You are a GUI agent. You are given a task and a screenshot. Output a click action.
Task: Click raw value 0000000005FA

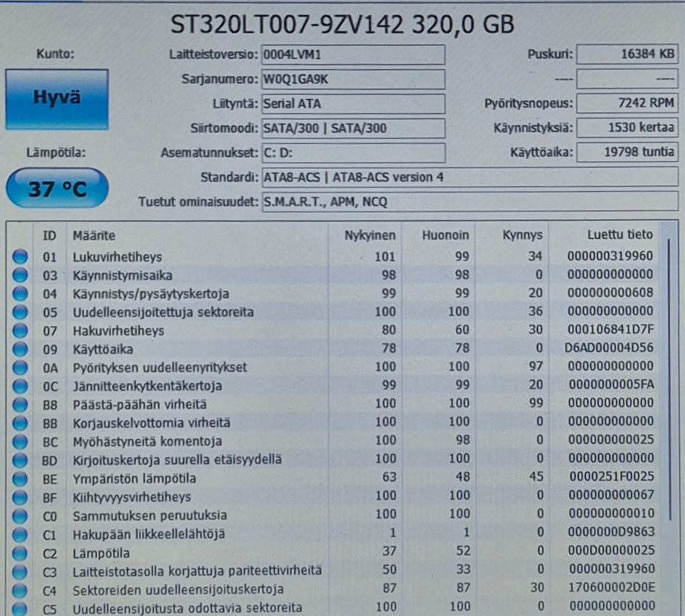611,384
